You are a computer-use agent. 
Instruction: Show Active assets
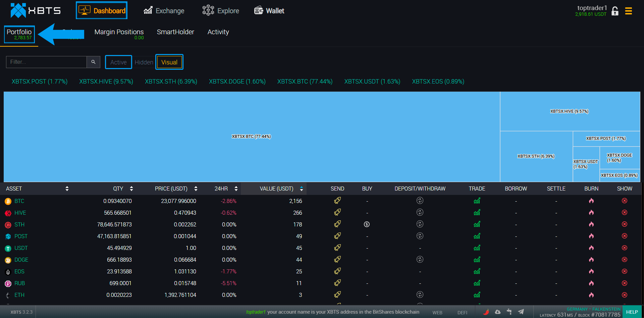coord(118,62)
